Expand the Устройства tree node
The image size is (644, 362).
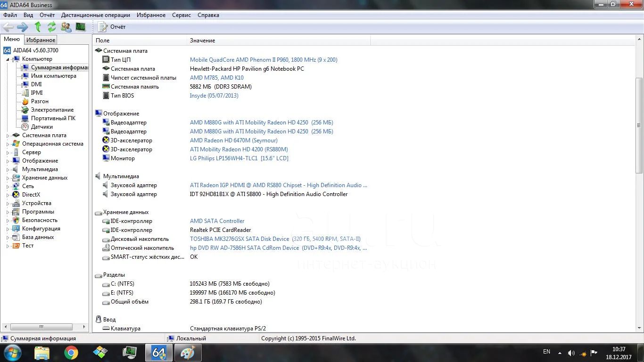point(8,204)
